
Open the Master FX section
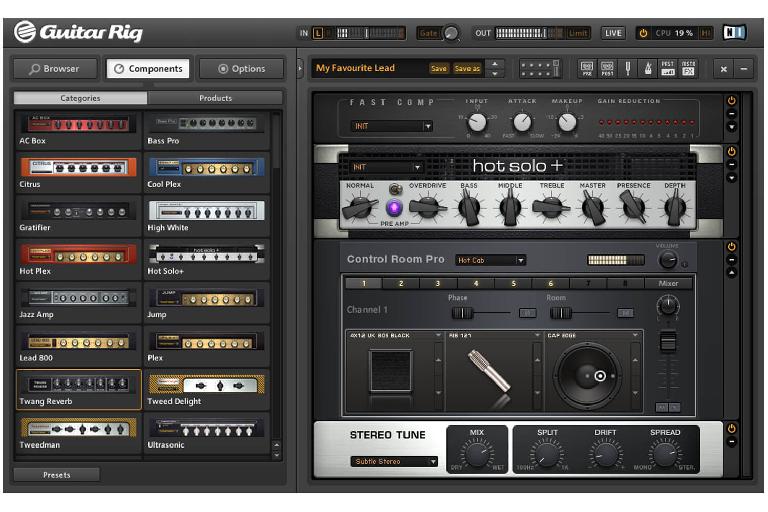tap(688, 68)
